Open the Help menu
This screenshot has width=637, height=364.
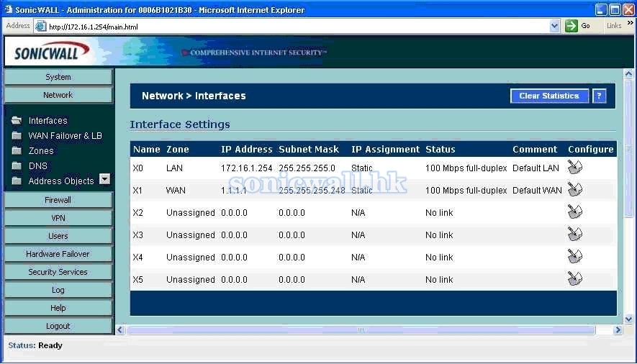click(x=58, y=308)
